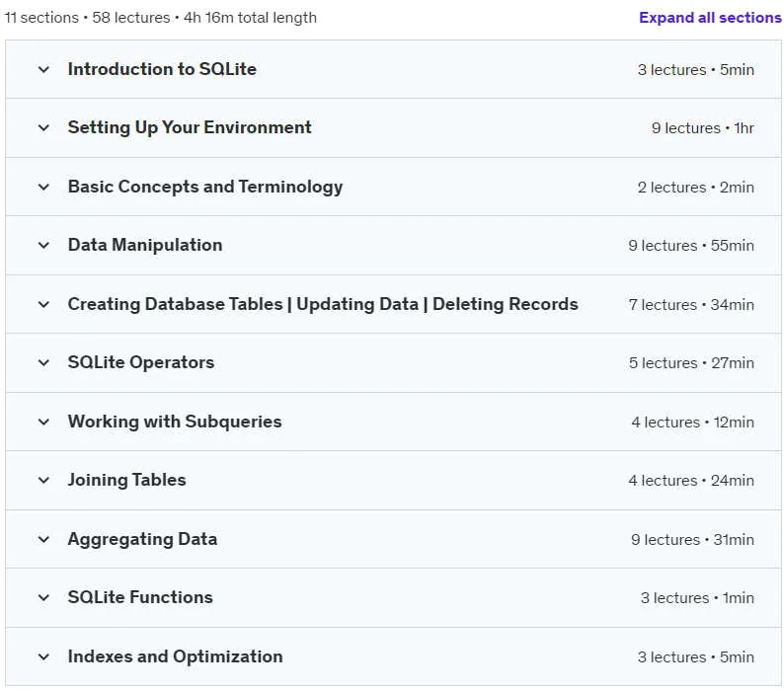The image size is (784, 692).
Task: Open the Aggregating Data section title
Action: click(x=142, y=539)
